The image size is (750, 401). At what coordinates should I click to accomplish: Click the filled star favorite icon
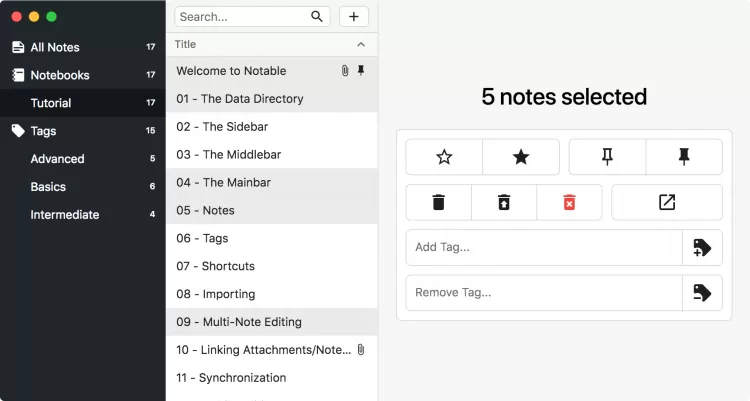[x=521, y=157]
